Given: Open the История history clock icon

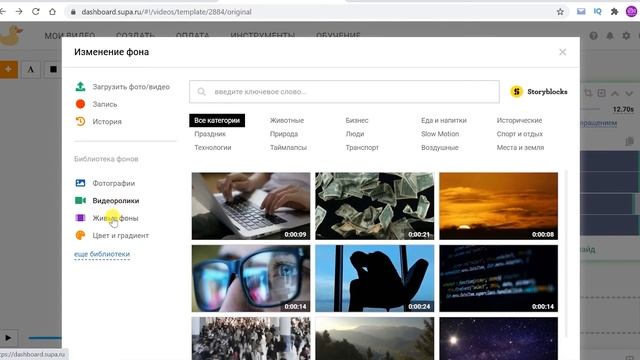Looking at the screenshot, I should [x=80, y=121].
